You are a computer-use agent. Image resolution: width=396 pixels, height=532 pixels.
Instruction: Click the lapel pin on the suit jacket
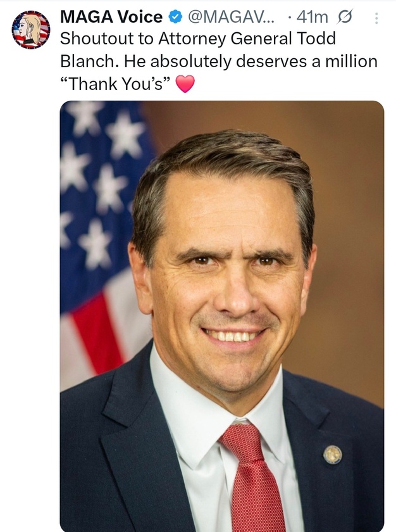pyautogui.click(x=332, y=453)
